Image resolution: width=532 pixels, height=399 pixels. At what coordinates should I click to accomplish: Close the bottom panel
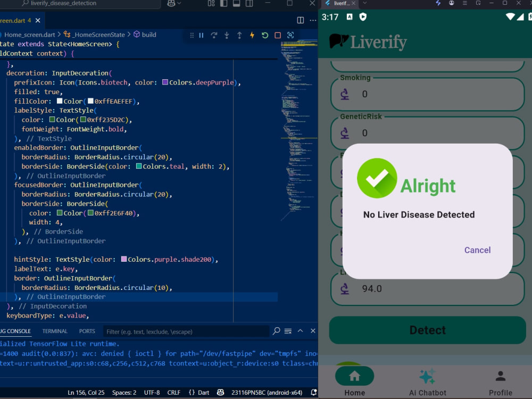coord(313,331)
